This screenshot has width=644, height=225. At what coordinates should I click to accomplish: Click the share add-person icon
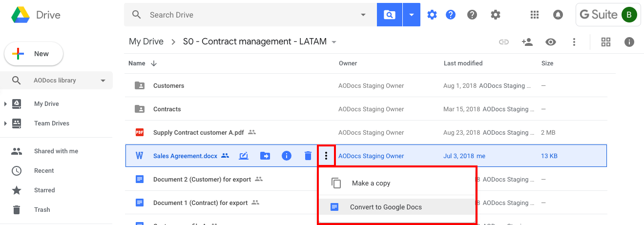(527, 42)
